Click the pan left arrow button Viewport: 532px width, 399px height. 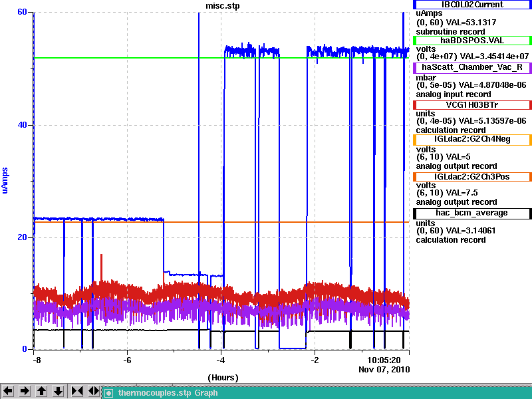pos(8,391)
